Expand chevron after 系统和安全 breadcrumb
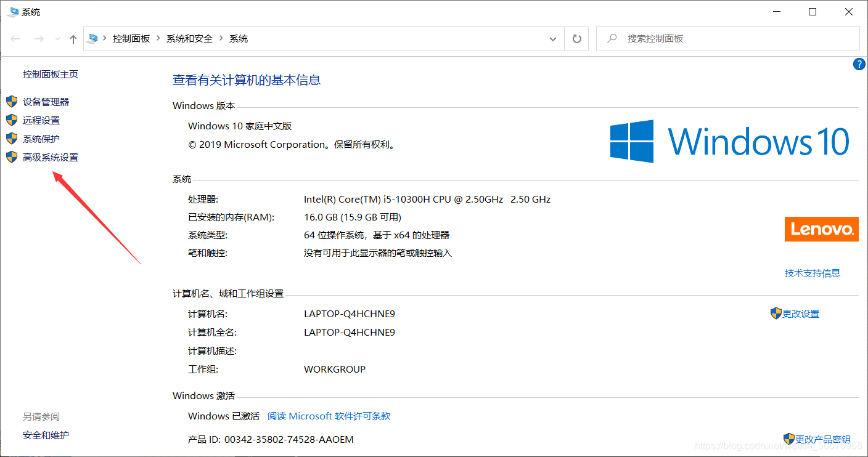Screen dimensions: 868x457 coord(221,38)
